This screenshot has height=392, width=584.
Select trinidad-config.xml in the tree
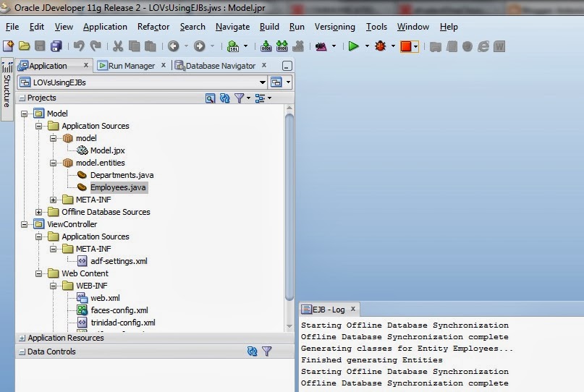click(123, 323)
